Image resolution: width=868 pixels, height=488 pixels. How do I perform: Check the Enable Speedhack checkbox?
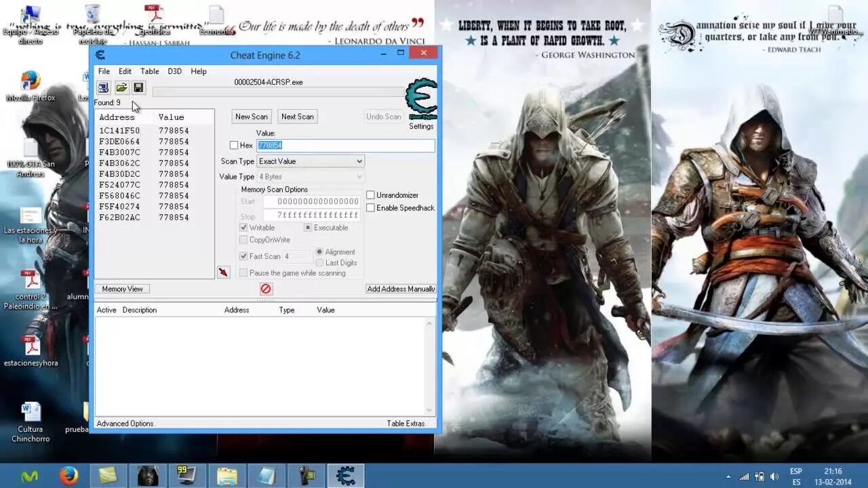pos(370,208)
